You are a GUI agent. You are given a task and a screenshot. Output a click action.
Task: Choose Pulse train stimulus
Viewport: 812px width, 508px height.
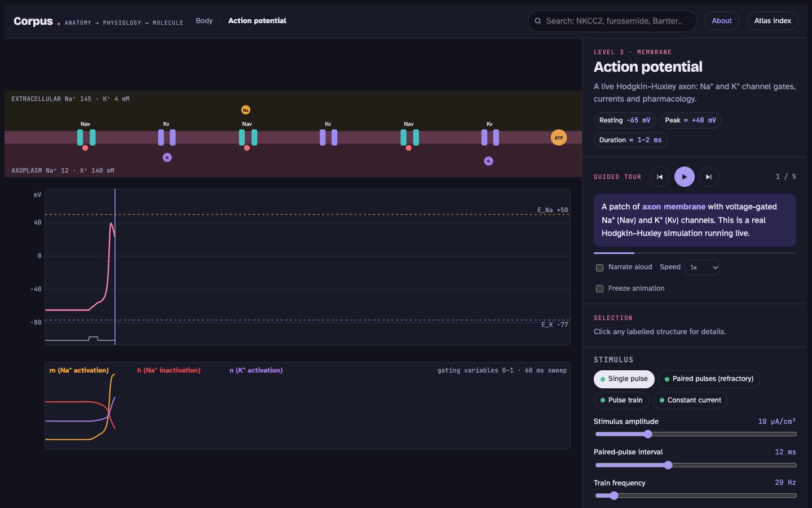pos(621,400)
